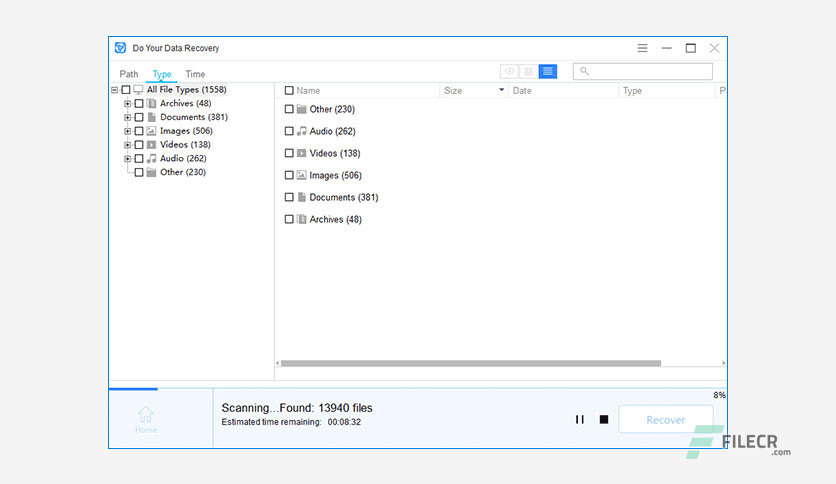Expand the Images tree node
Screen dimensions: 836x484
click(x=127, y=131)
